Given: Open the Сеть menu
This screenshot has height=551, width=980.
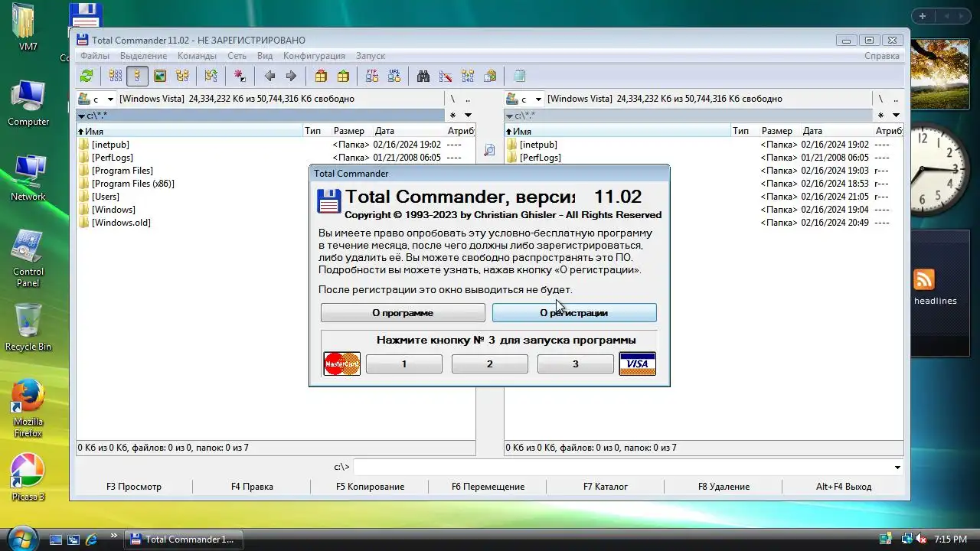Looking at the screenshot, I should coord(237,56).
